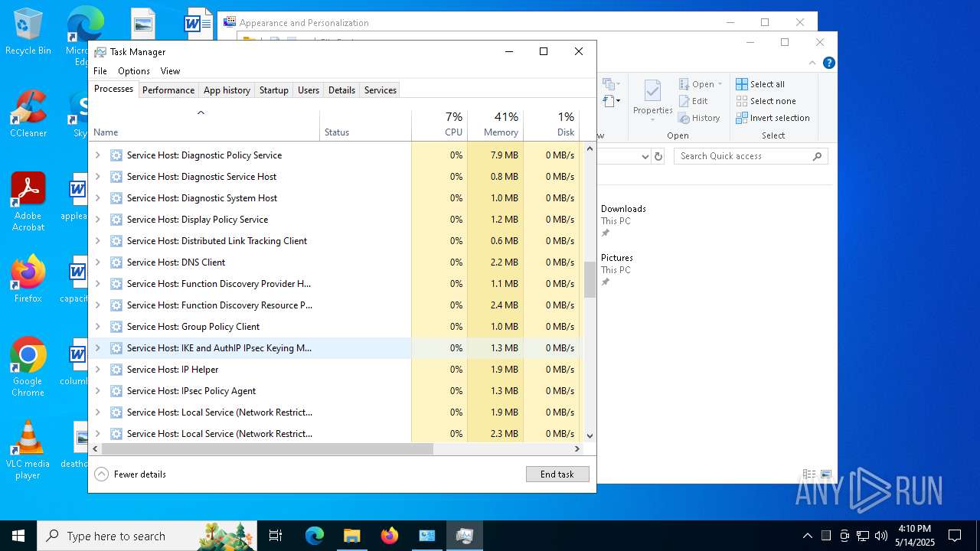The image size is (980, 551).
Task: Switch to the Performance tab
Action: click(x=168, y=90)
